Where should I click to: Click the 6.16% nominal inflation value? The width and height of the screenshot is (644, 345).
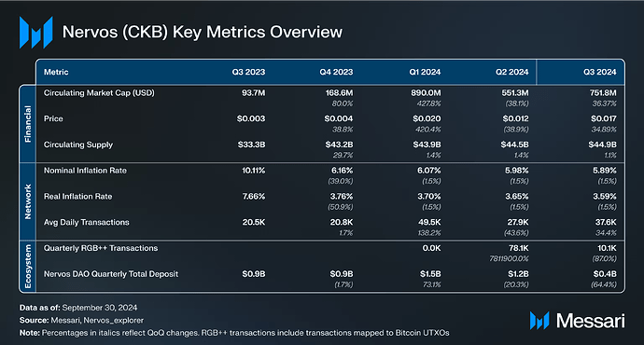click(343, 171)
